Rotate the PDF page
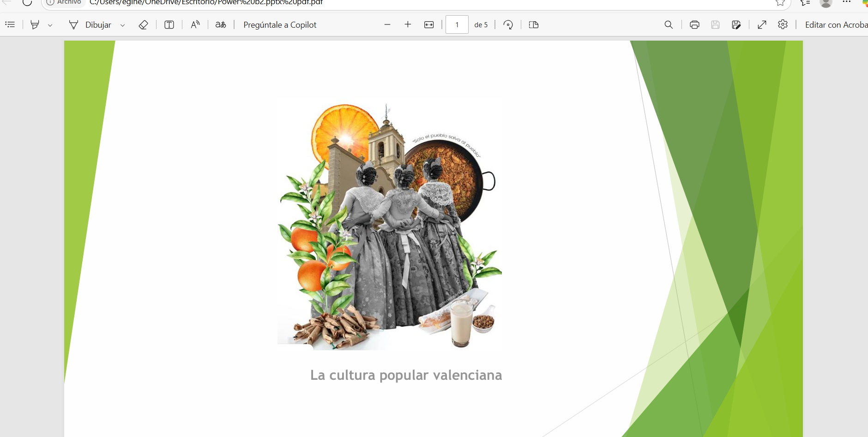868x437 pixels. coord(508,25)
